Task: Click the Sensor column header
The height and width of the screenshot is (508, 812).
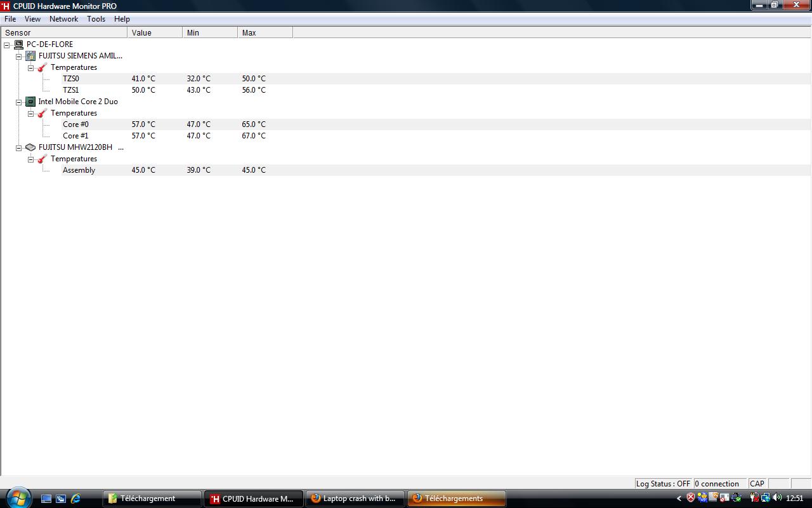Action: pos(64,32)
